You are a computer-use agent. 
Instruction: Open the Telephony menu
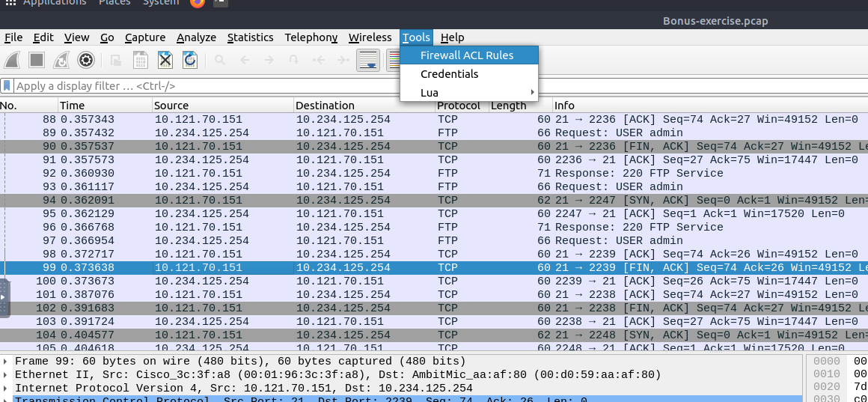tap(311, 37)
